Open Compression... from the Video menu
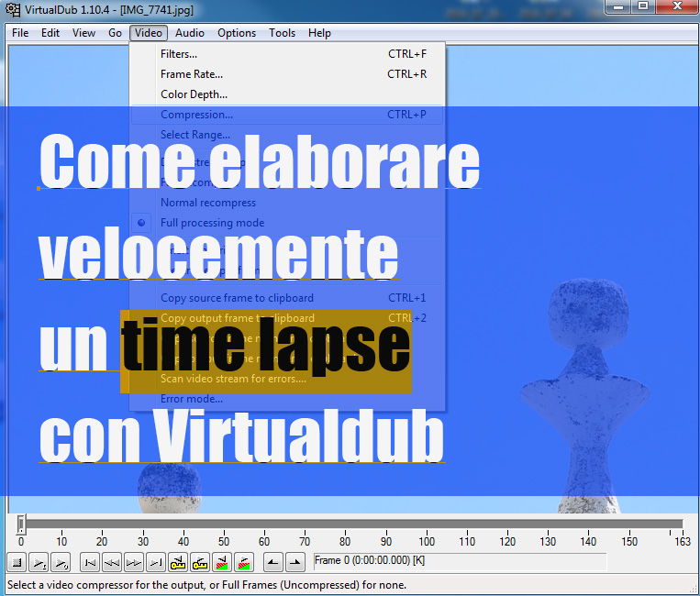The width and height of the screenshot is (700, 596). point(287,115)
